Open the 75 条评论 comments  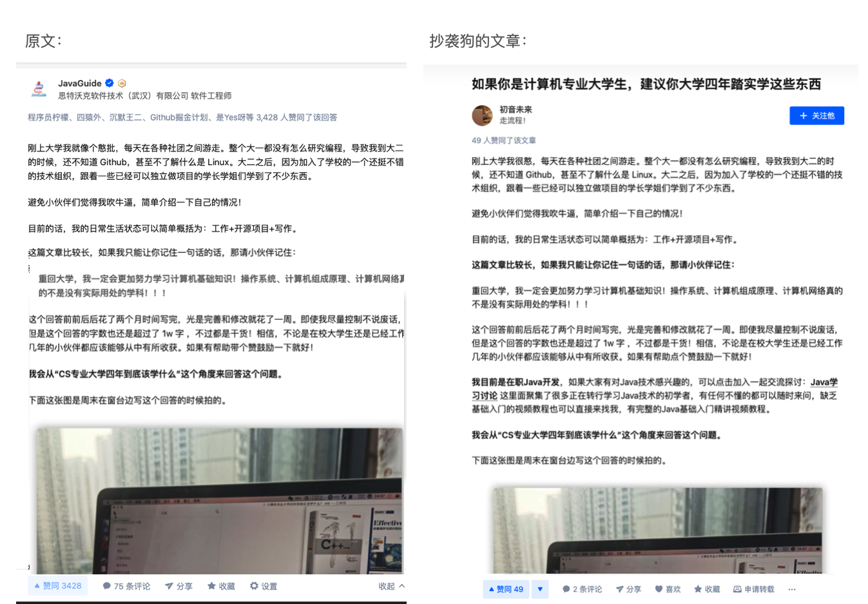(126, 586)
